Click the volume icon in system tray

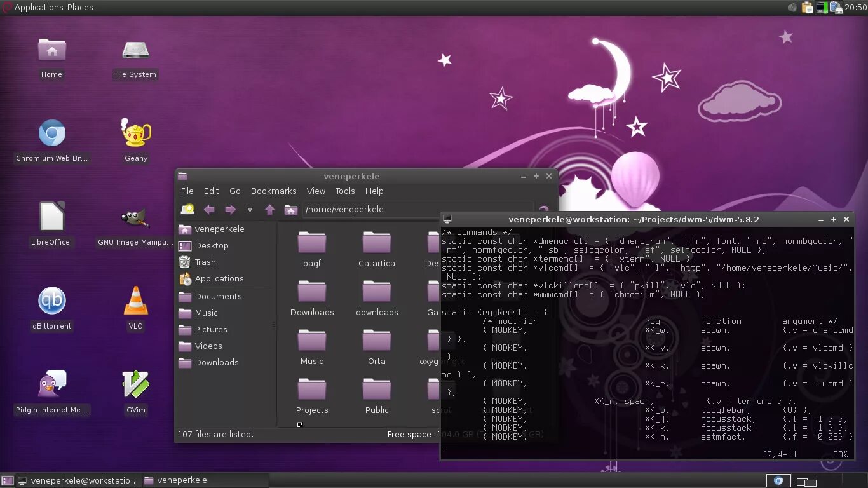pos(792,8)
